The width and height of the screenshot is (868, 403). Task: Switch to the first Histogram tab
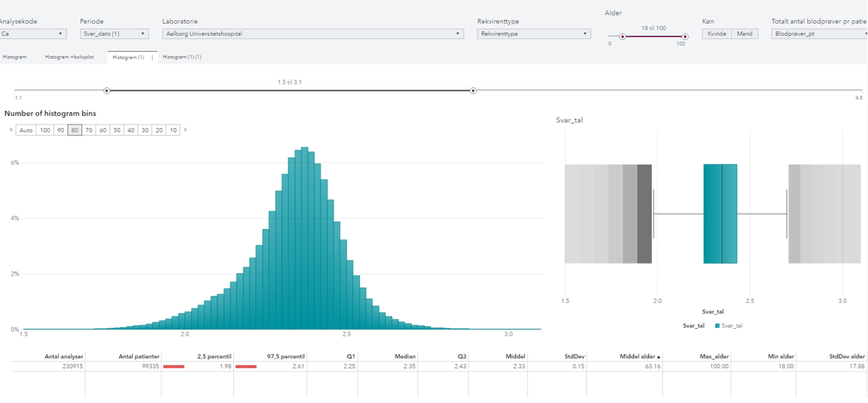coord(15,58)
